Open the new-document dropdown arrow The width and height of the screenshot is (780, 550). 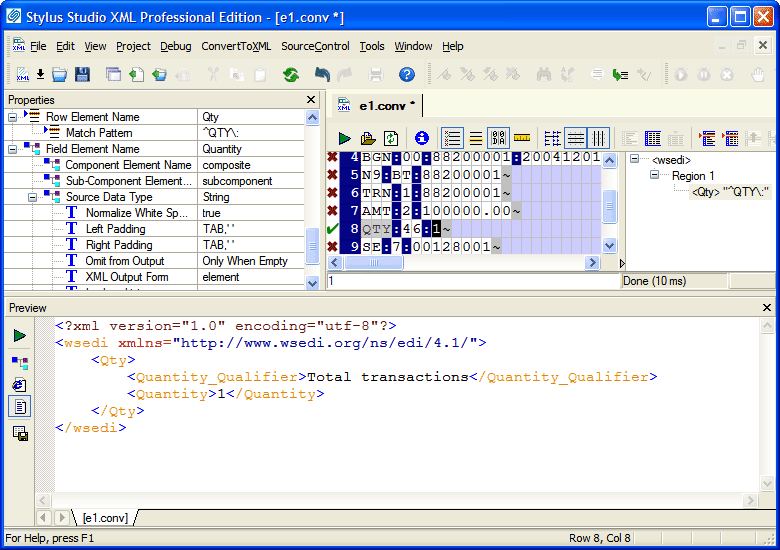click(41, 75)
